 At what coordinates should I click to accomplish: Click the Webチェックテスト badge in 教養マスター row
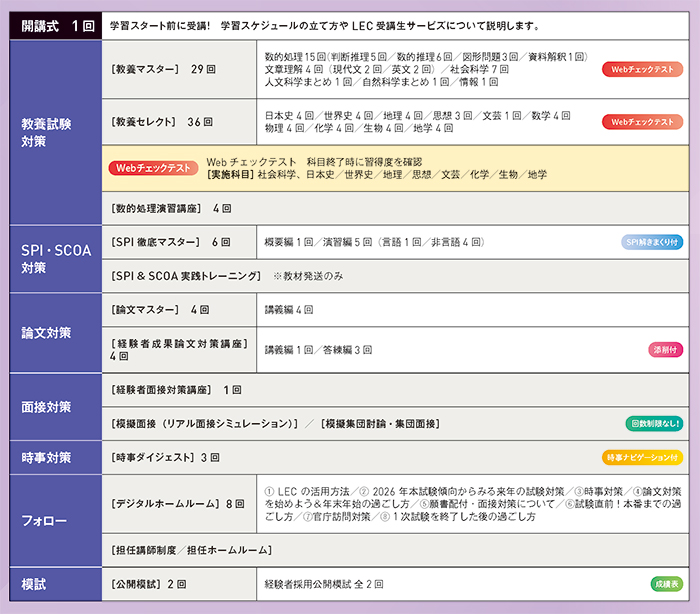pyautogui.click(x=642, y=69)
